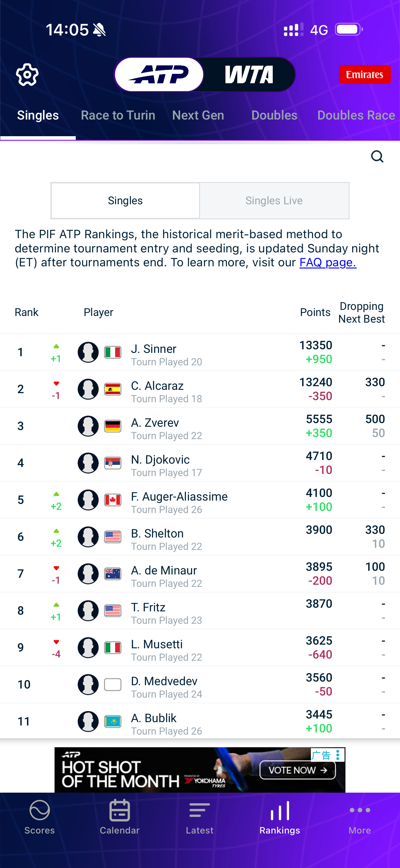Tap the More three-dots icon

pyautogui.click(x=360, y=810)
